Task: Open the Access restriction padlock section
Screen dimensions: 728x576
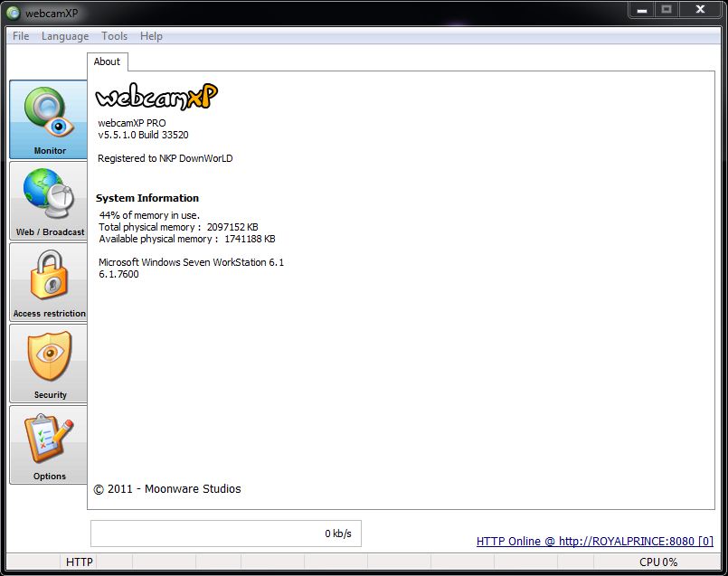Action: (x=48, y=282)
